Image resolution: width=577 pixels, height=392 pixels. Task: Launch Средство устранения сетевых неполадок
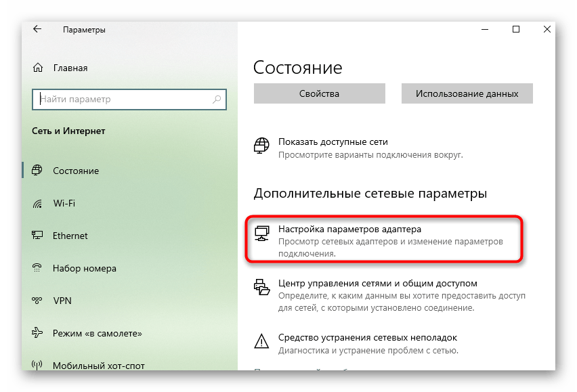[368, 337]
